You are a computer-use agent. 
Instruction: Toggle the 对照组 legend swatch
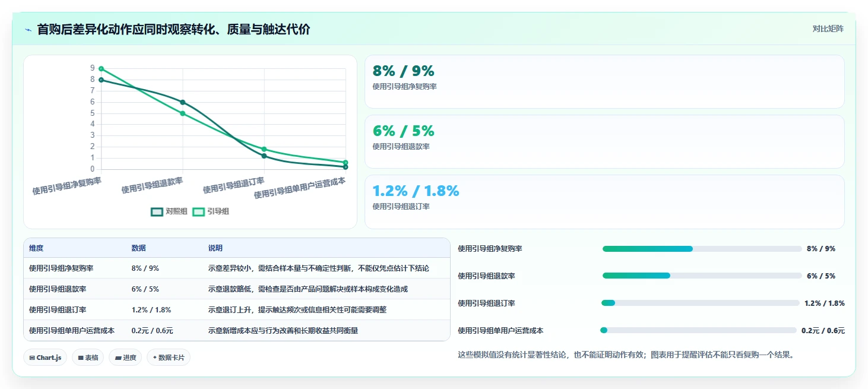pyautogui.click(x=157, y=211)
